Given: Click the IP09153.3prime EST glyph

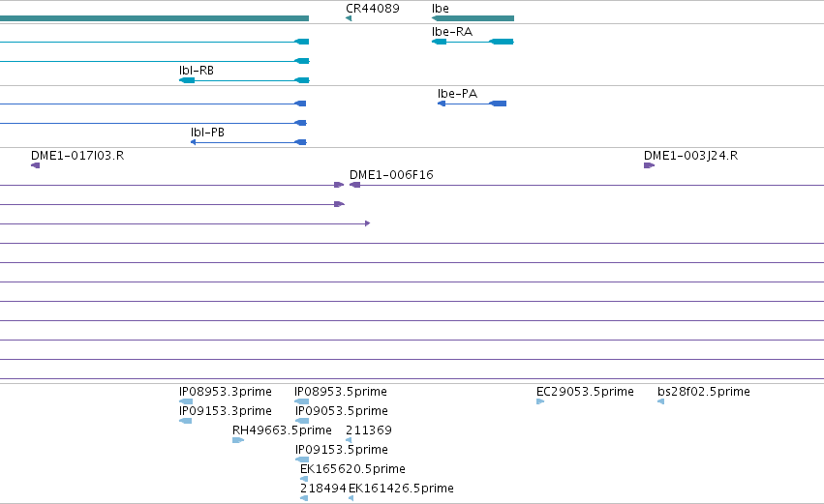Looking at the screenshot, I should [x=186, y=421].
